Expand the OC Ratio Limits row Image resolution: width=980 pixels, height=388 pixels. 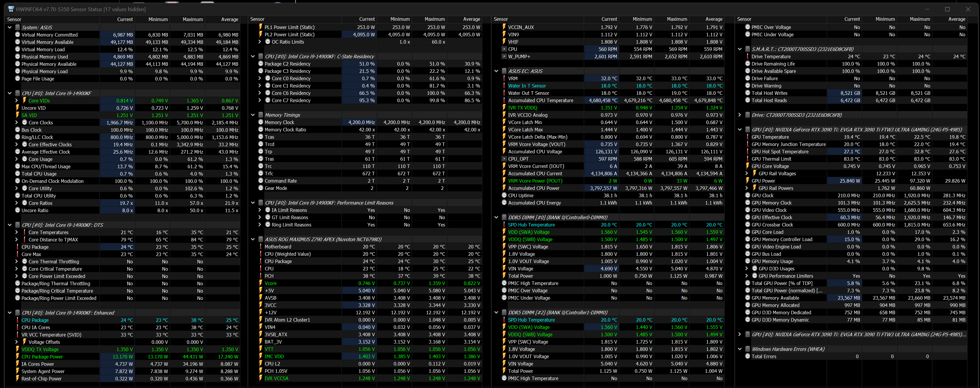pos(260,42)
